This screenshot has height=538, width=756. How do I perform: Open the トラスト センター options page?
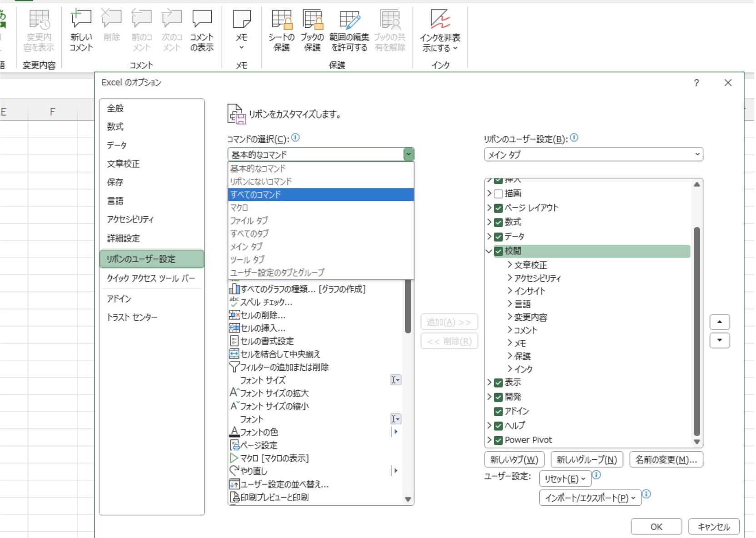click(151, 317)
